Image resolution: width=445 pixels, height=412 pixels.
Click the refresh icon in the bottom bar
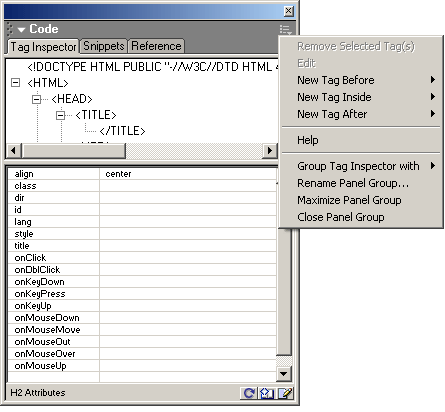coord(249,393)
